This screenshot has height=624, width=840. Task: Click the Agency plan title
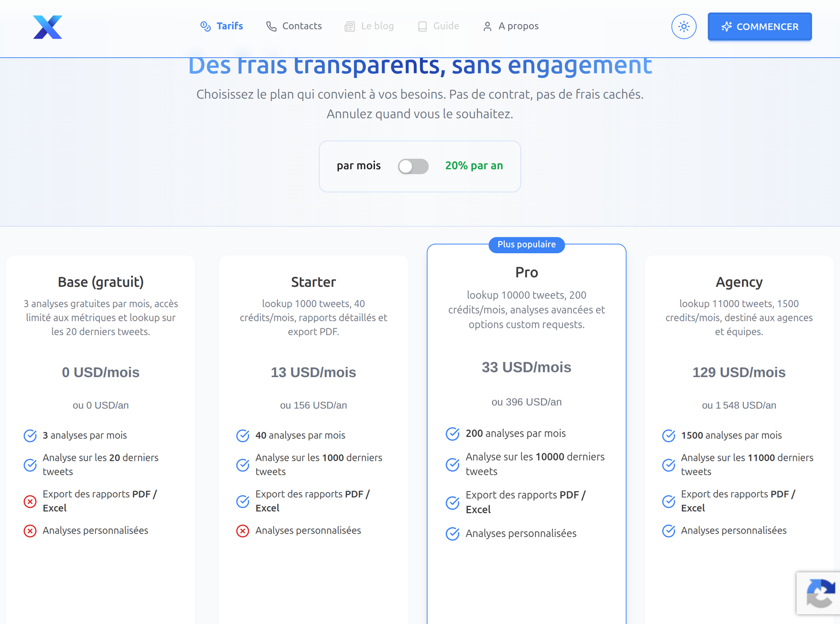(739, 282)
